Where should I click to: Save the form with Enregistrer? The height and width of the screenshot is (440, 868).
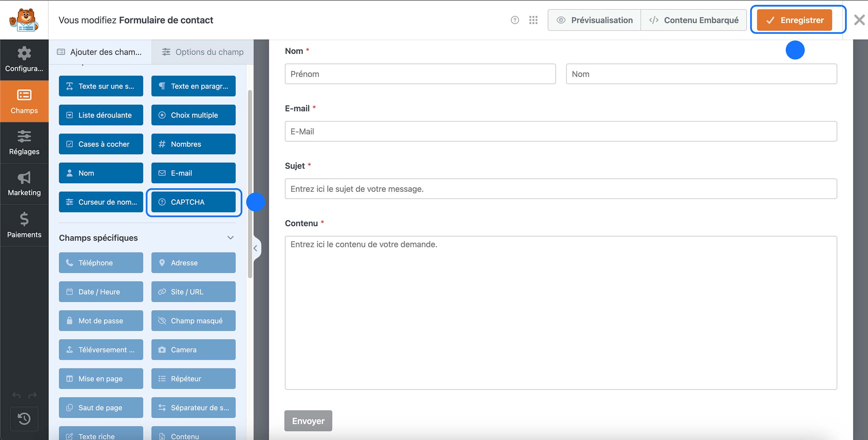click(x=797, y=20)
